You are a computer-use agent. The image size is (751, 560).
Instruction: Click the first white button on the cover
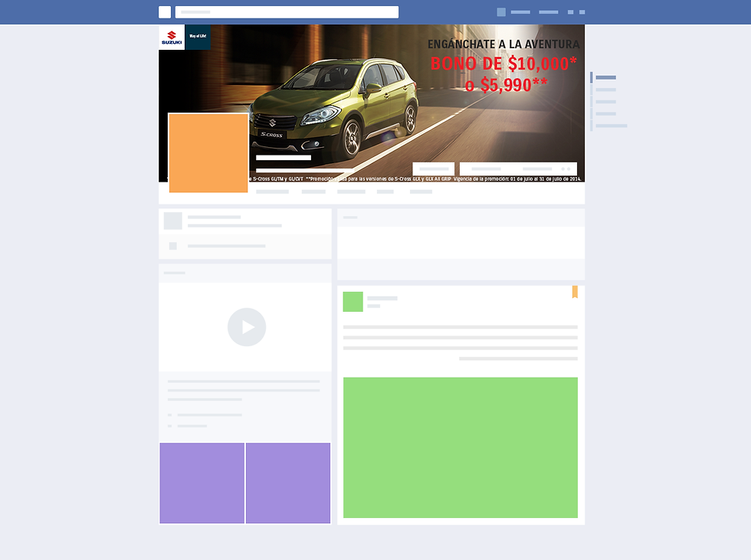tap(434, 169)
